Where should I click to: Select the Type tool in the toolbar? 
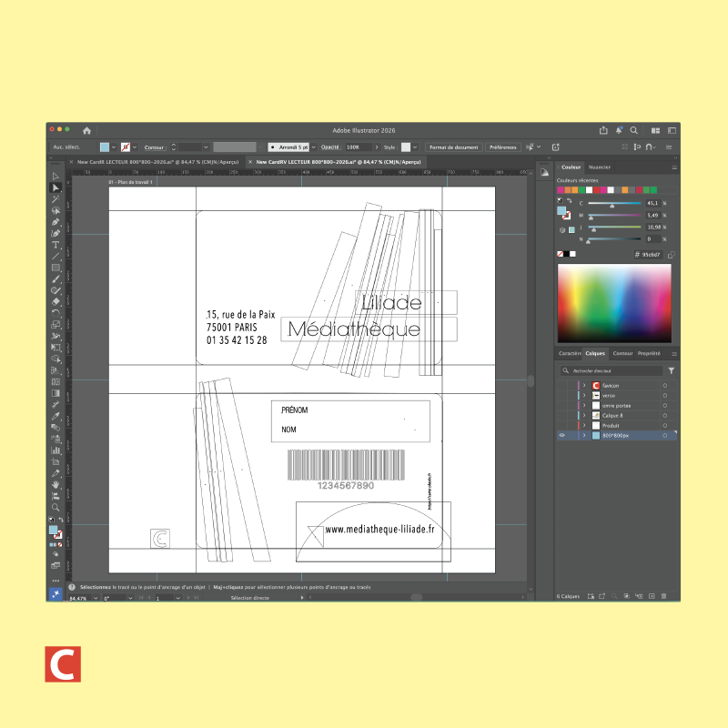(56, 246)
